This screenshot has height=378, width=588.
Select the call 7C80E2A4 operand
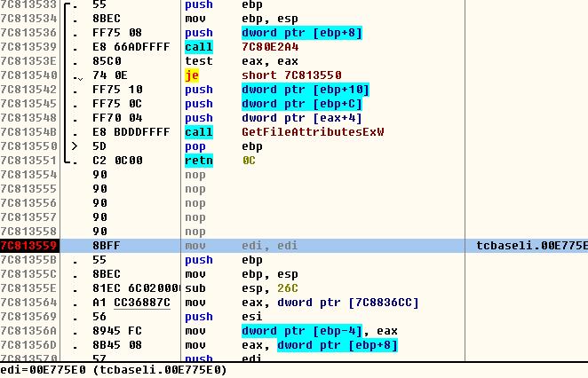point(270,47)
